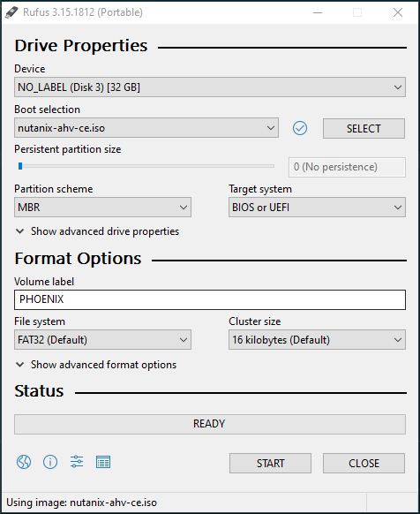Expand Show advanced format options
This screenshot has width=420, height=514.
(x=96, y=365)
